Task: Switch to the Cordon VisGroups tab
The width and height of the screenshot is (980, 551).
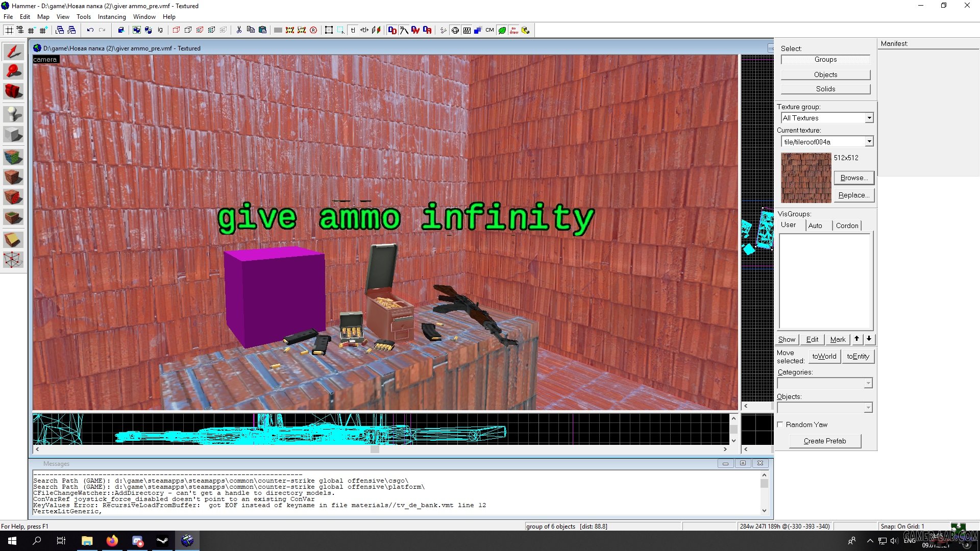Action: coord(847,226)
